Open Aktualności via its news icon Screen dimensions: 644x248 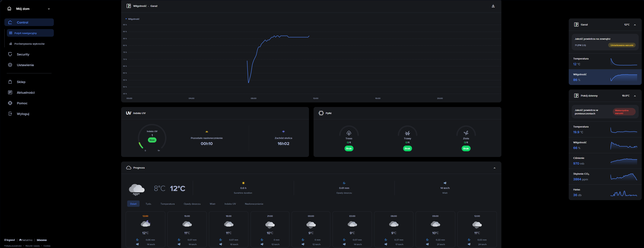click(x=10, y=92)
